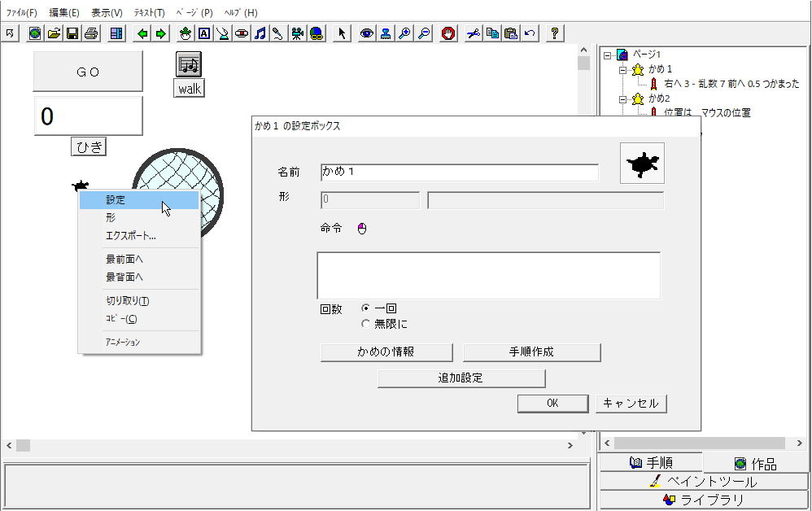Screen dimensions: 812x511
Task: Select the 一回 radio button
Action: click(x=365, y=308)
